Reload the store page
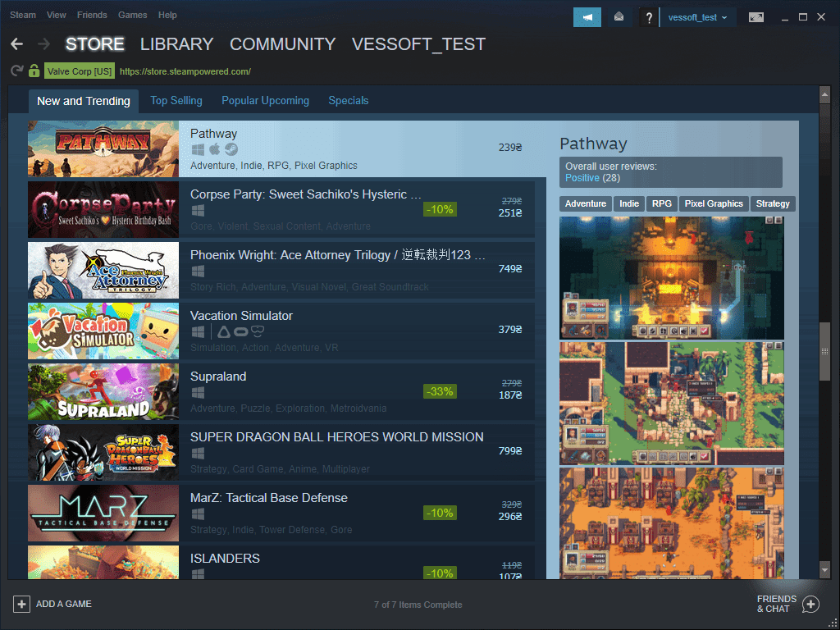This screenshot has height=630, width=840. pos(16,71)
